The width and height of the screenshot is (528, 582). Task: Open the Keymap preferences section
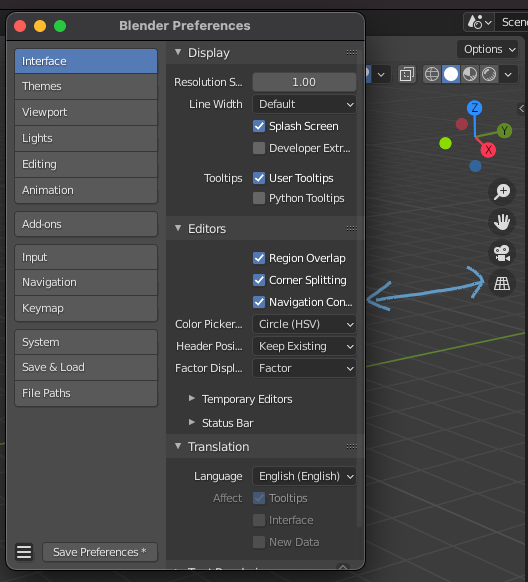click(x=86, y=308)
